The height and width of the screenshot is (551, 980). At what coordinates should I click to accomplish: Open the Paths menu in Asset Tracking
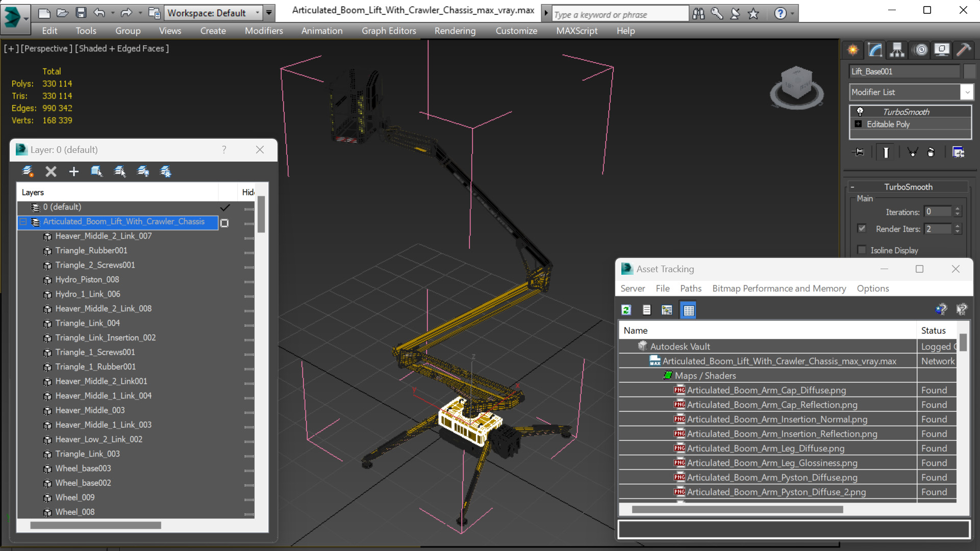pos(691,288)
